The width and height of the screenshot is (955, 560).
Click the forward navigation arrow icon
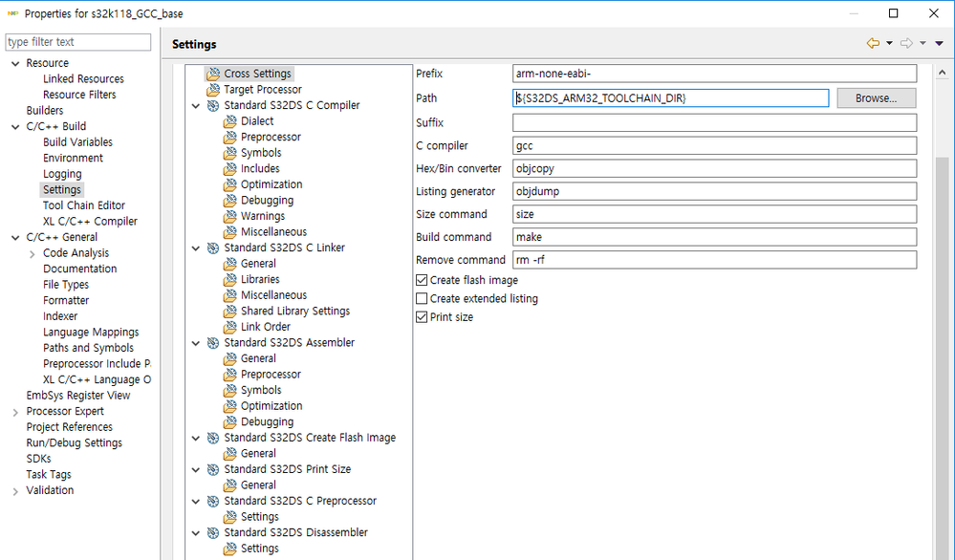[907, 43]
